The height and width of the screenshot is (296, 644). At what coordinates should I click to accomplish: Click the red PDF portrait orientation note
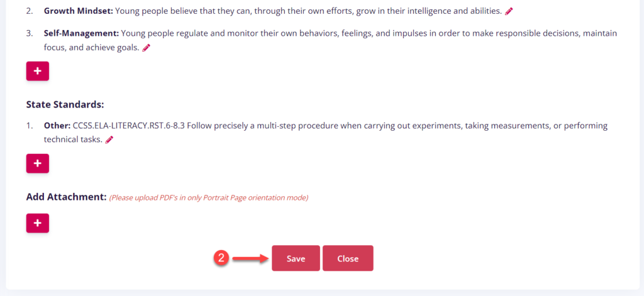point(209,197)
